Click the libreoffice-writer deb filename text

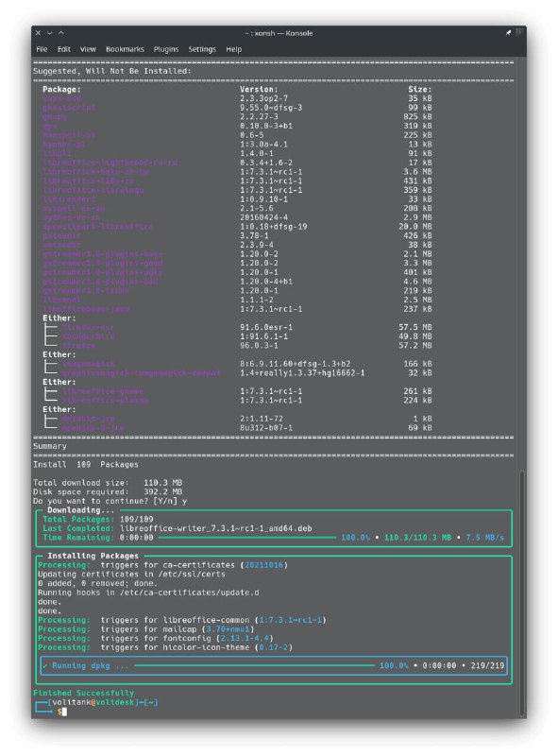tap(216, 528)
